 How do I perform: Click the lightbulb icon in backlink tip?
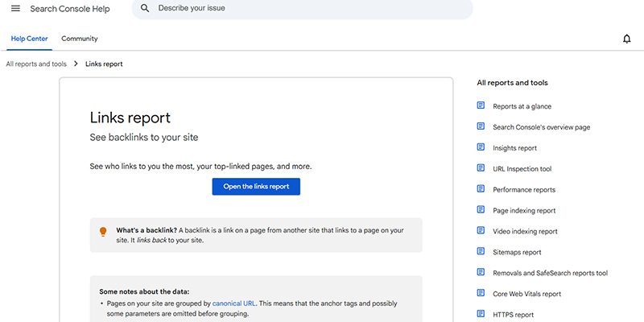pos(103,232)
